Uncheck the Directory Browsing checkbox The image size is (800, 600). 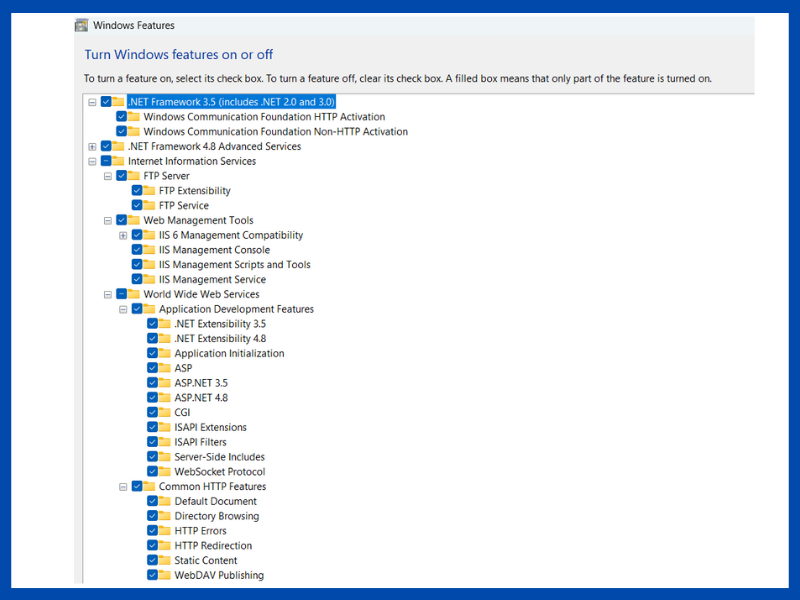(152, 516)
